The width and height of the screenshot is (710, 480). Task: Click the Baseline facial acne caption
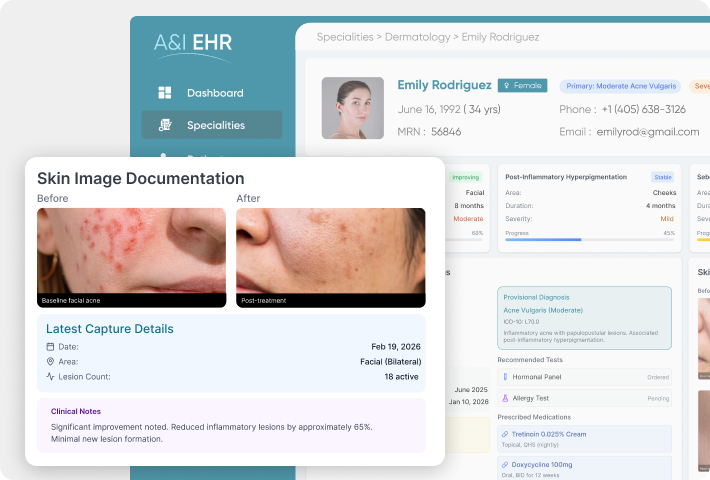pyautogui.click(x=71, y=301)
